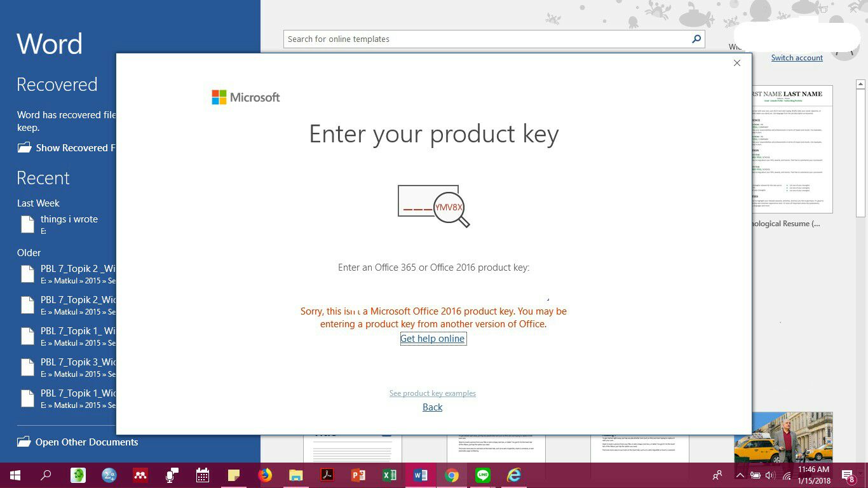The width and height of the screenshot is (868, 488).
Task: Open the Windows Start menu
Action: pos(15,475)
